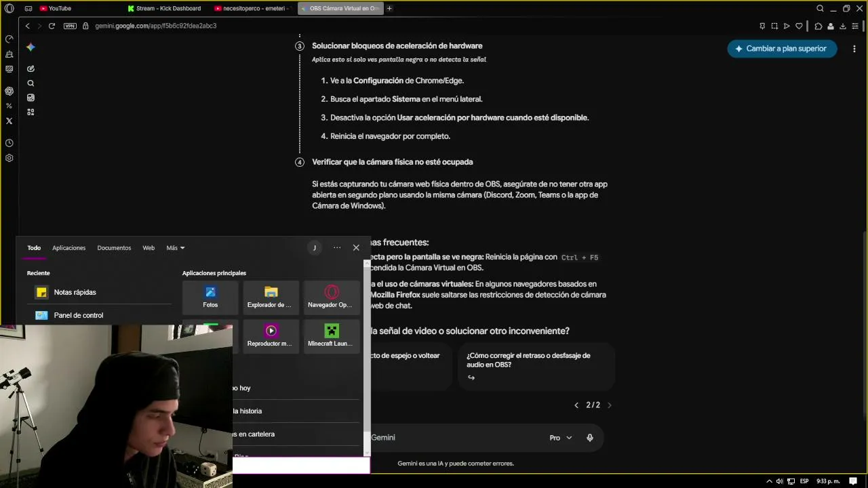Click the Opera menu logo
The width and height of the screenshot is (868, 488).
point(9,9)
